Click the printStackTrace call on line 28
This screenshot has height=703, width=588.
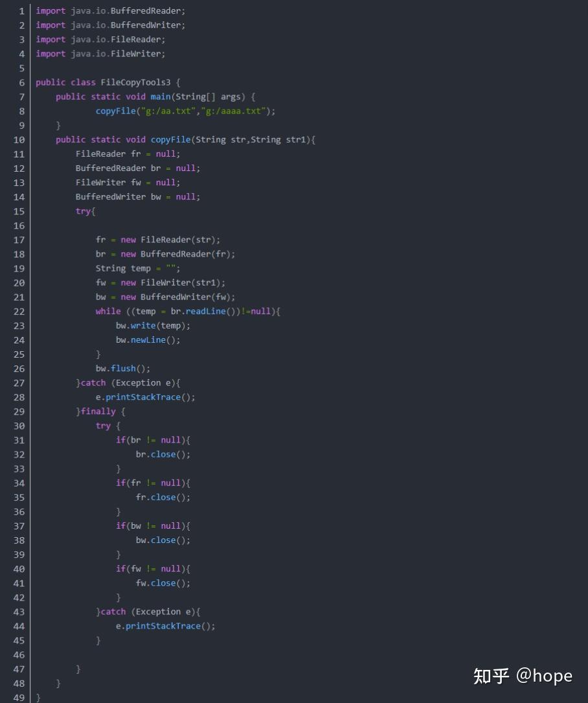tap(143, 397)
